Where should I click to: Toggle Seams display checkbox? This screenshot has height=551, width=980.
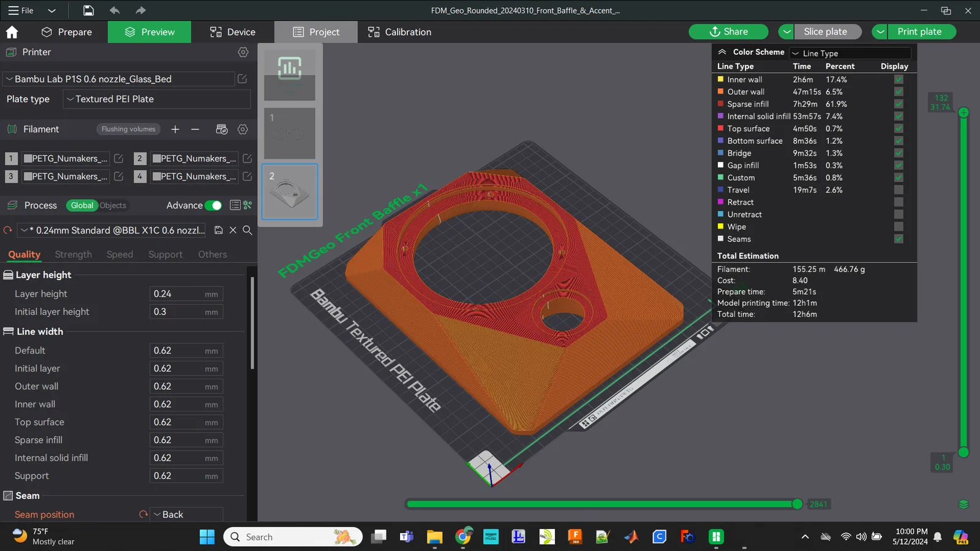point(899,239)
